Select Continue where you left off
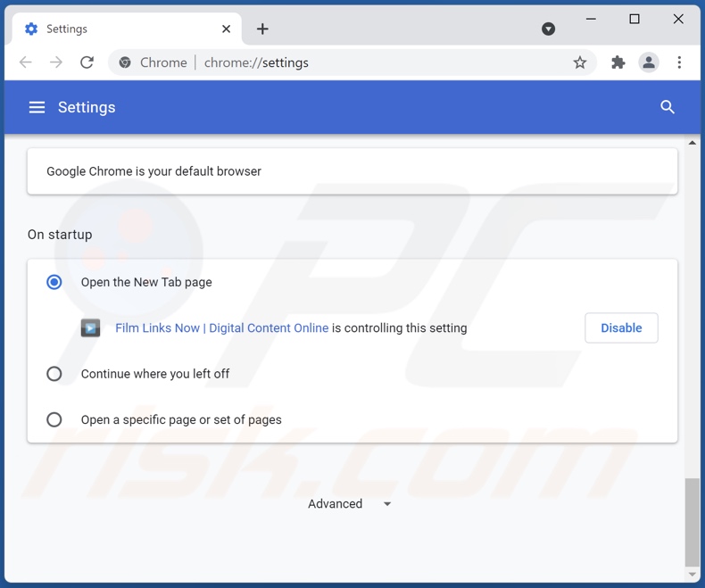The width and height of the screenshot is (705, 588). 54,374
